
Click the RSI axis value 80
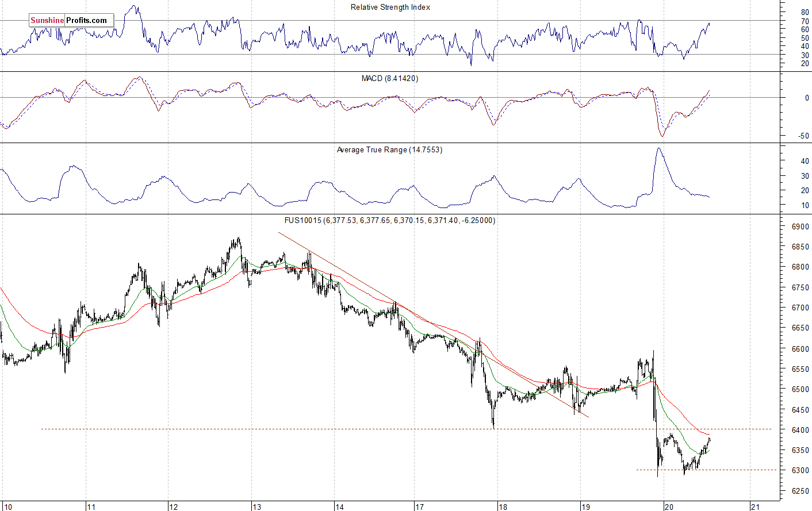(x=805, y=12)
